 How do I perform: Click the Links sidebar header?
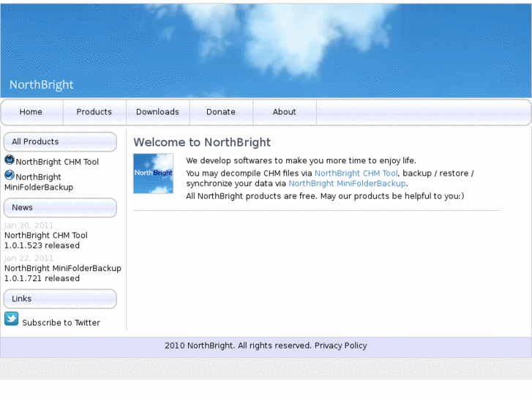pos(60,299)
